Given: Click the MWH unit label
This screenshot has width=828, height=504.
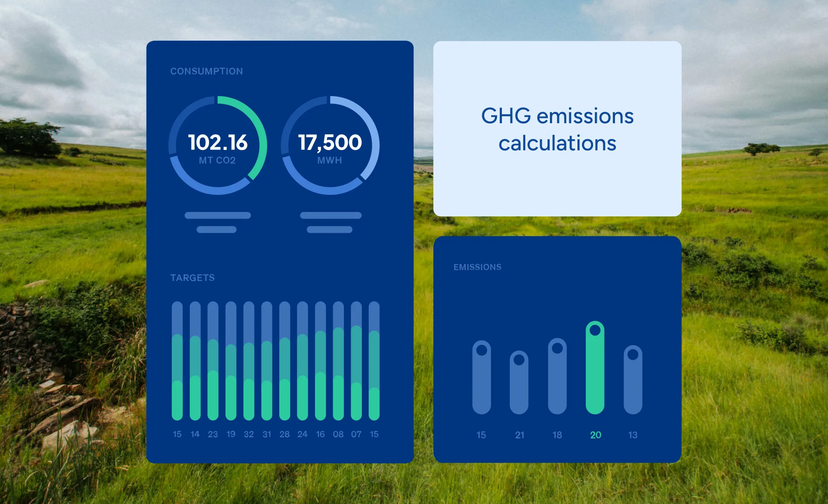Looking at the screenshot, I should tap(330, 161).
